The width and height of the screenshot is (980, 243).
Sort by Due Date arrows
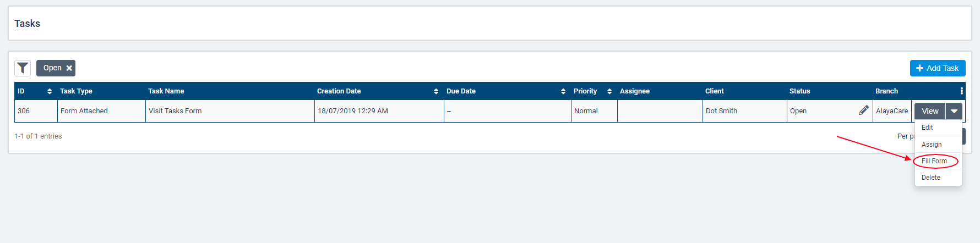point(563,91)
